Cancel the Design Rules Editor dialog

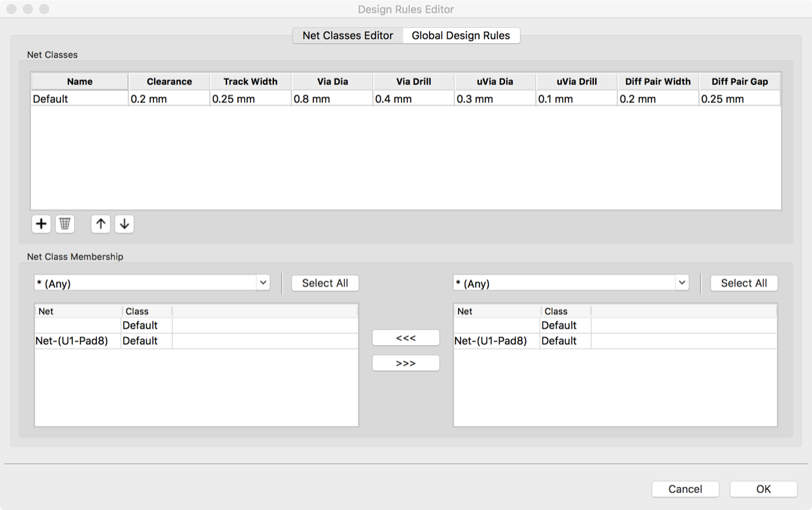tap(685, 489)
